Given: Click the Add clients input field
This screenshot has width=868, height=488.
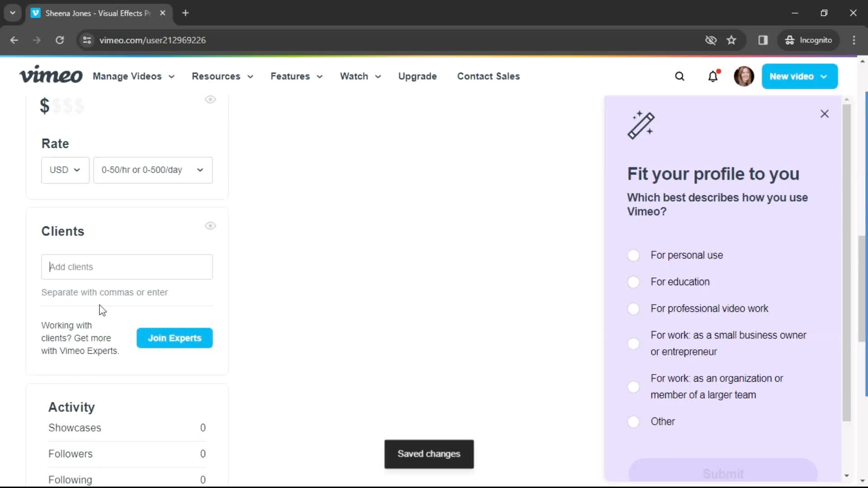Looking at the screenshot, I should pyautogui.click(x=127, y=267).
